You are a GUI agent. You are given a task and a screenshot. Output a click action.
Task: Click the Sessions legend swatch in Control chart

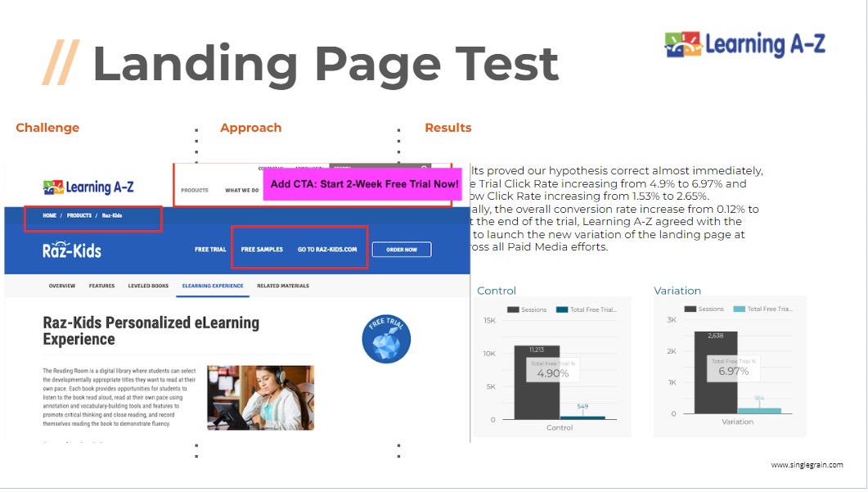pyautogui.click(x=513, y=309)
